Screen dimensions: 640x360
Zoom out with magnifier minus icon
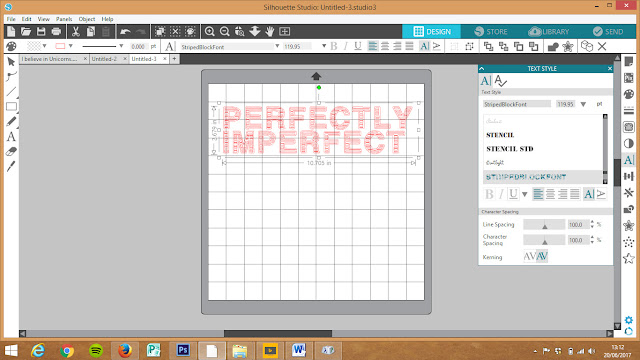224,31
